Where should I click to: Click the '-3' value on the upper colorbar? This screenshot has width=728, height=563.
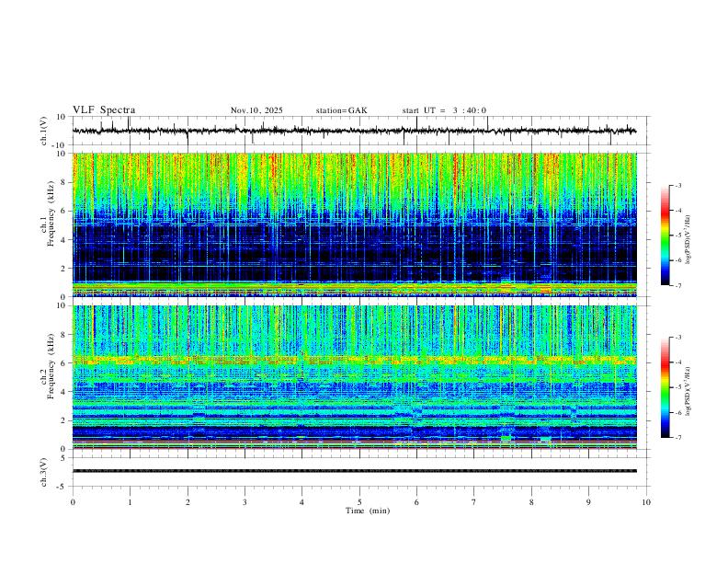(x=677, y=185)
